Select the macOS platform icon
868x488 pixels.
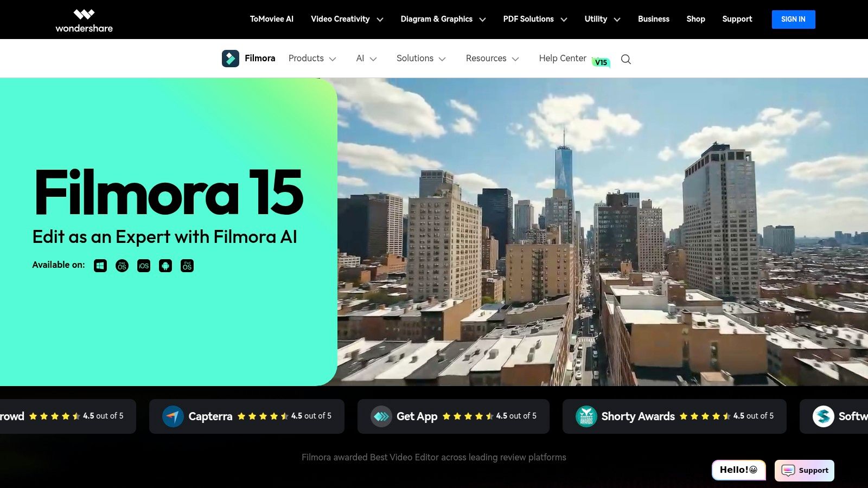pos(122,265)
